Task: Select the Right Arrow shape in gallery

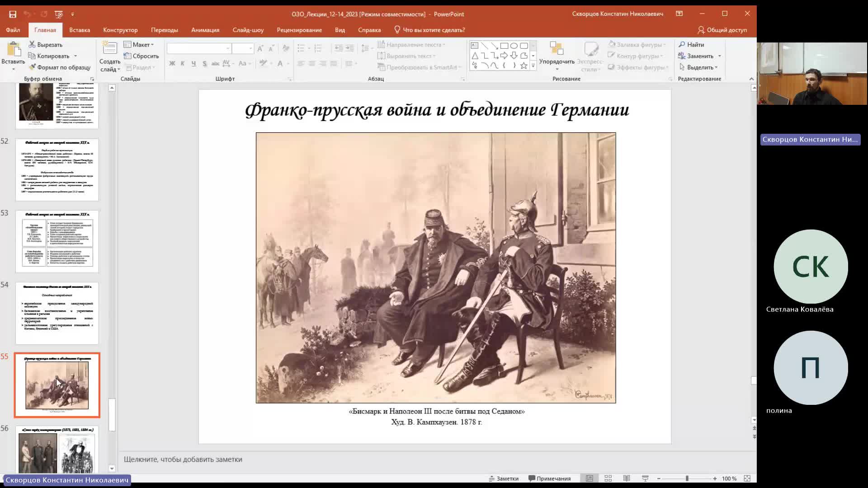Action: [504, 56]
